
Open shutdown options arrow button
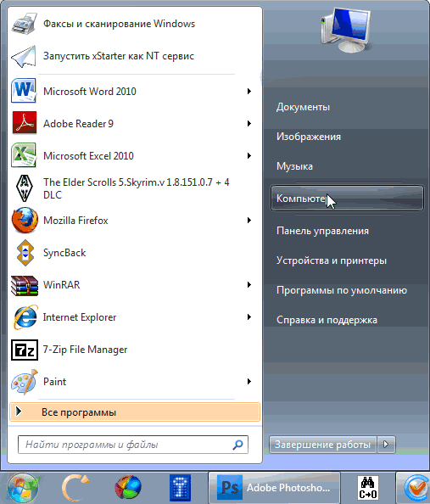[386, 445]
